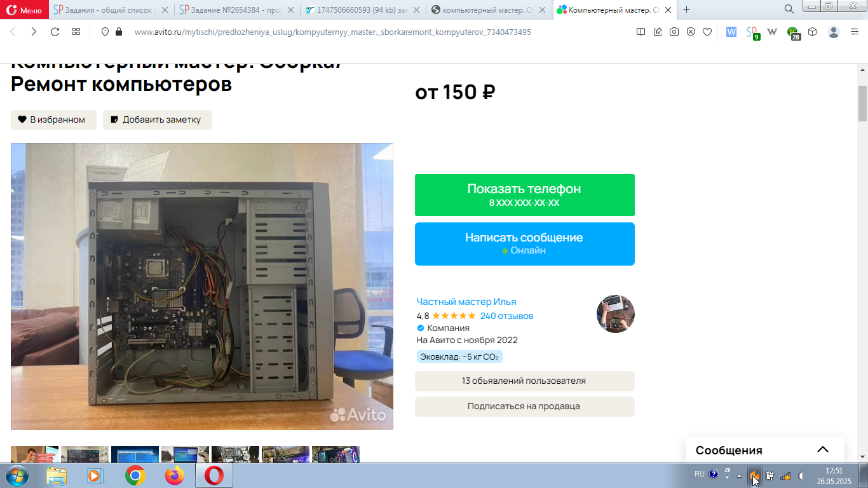Select the third photo thumbnail below image
Screen dimensions: 868x488
135,454
